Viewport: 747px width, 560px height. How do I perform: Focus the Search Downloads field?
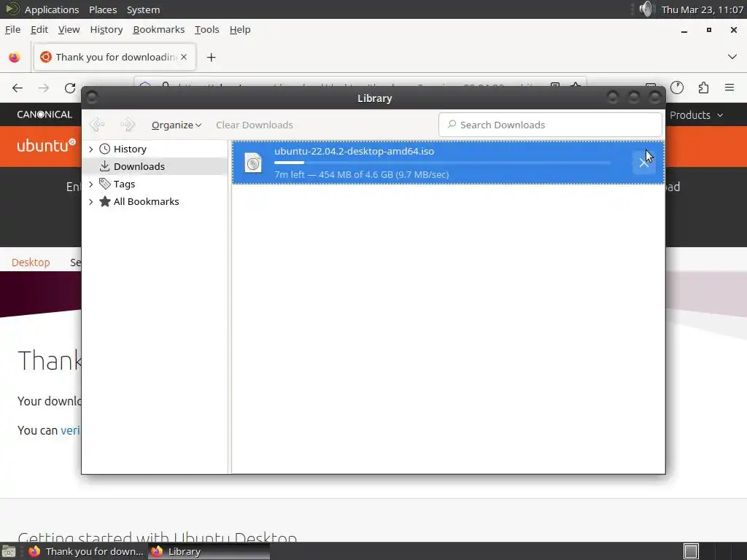(x=550, y=125)
